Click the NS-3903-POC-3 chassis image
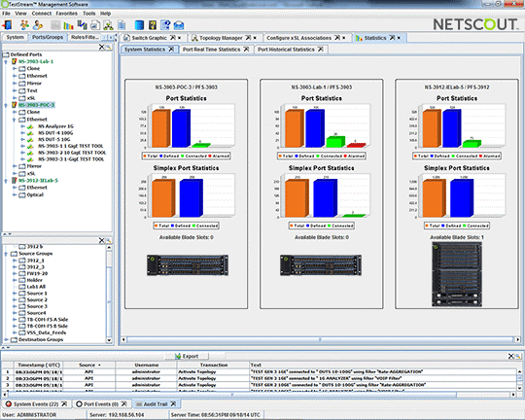The width and height of the screenshot is (525, 420). (x=188, y=265)
